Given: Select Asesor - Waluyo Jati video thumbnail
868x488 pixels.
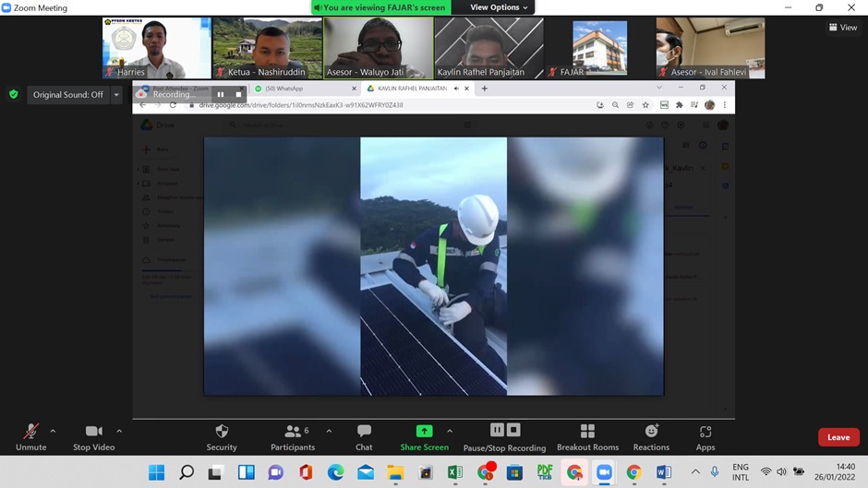Looking at the screenshot, I should 378,48.
